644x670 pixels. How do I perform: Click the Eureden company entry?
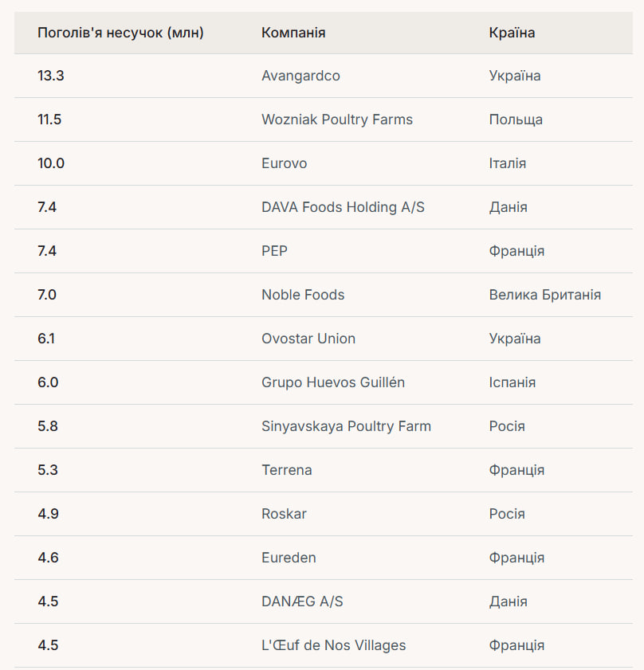[x=289, y=558]
